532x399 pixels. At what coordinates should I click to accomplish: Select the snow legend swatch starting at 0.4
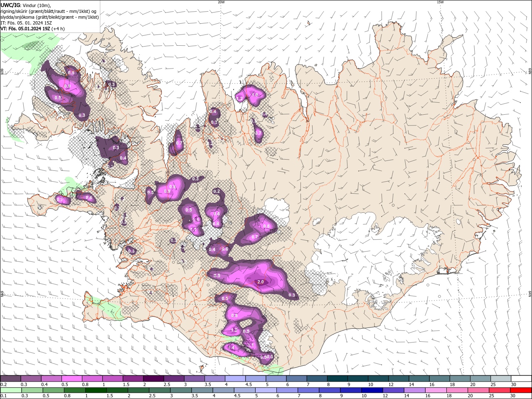(x=51, y=379)
